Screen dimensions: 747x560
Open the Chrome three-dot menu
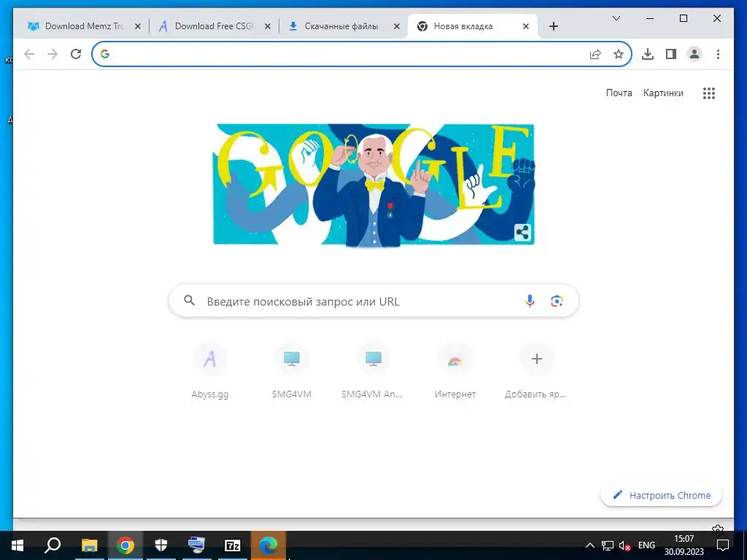718,54
